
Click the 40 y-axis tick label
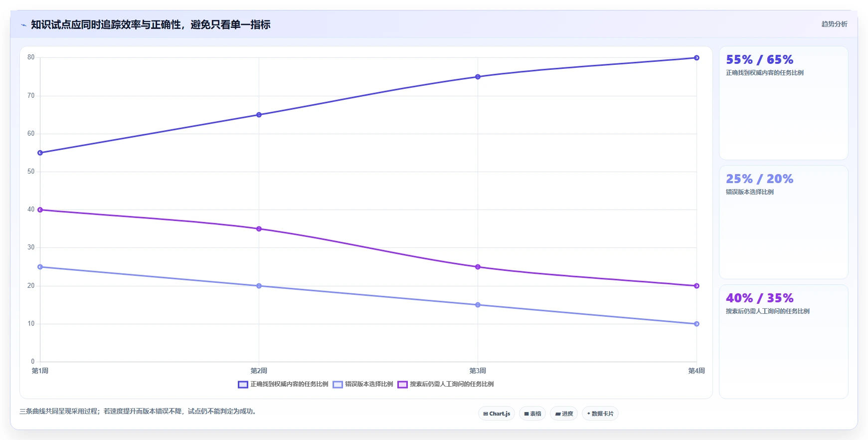pos(31,209)
